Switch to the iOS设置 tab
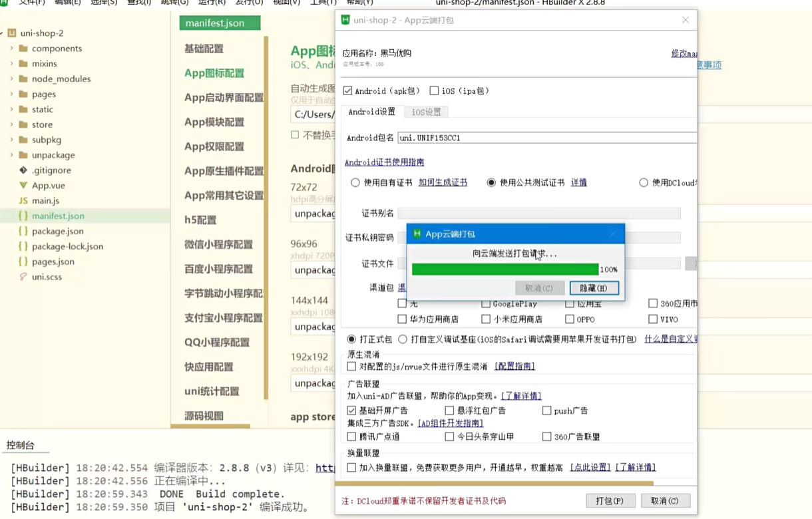Screen dimensions: 812x519 pyautogui.click(x=426, y=112)
